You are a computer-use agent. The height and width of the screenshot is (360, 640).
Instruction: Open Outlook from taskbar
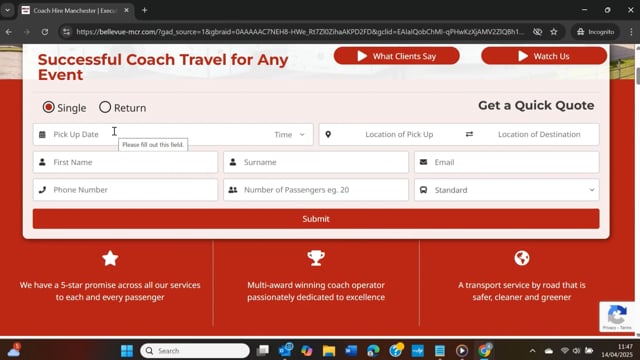point(285,351)
